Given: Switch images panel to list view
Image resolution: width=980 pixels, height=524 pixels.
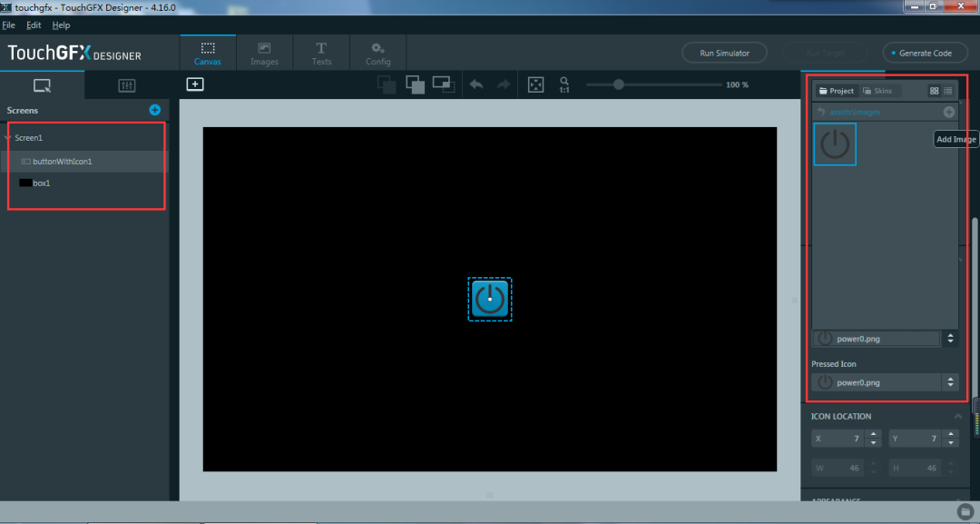Looking at the screenshot, I should tap(947, 90).
